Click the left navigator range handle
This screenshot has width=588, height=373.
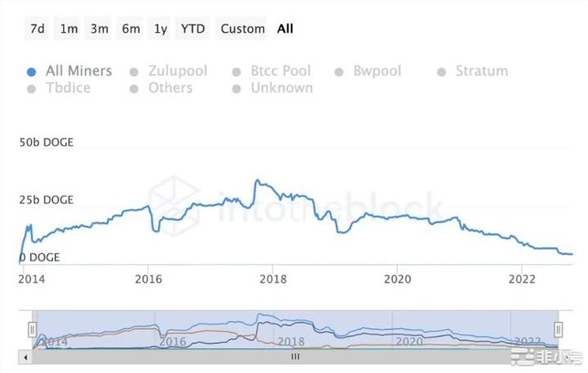(33, 330)
